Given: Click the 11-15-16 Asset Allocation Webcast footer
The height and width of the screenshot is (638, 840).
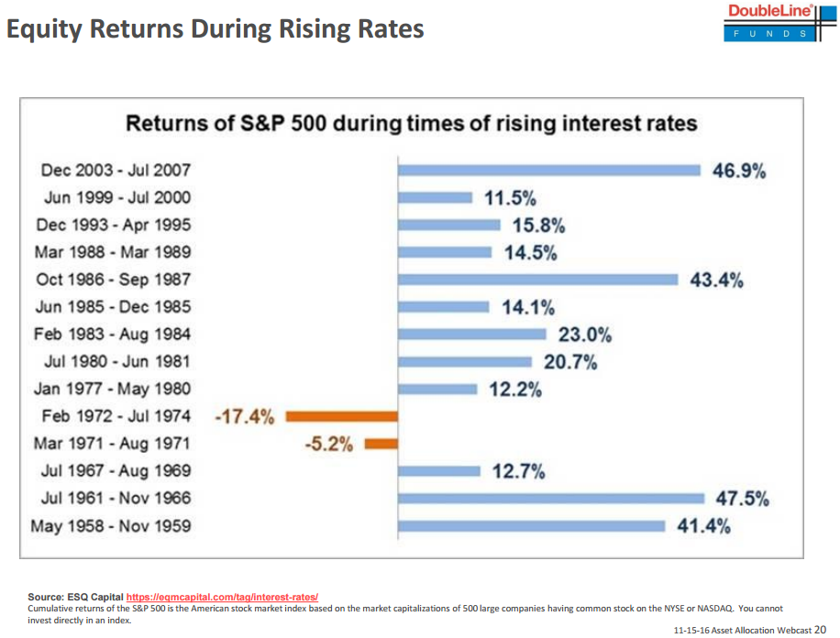Looking at the screenshot, I should pyautogui.click(x=748, y=630).
